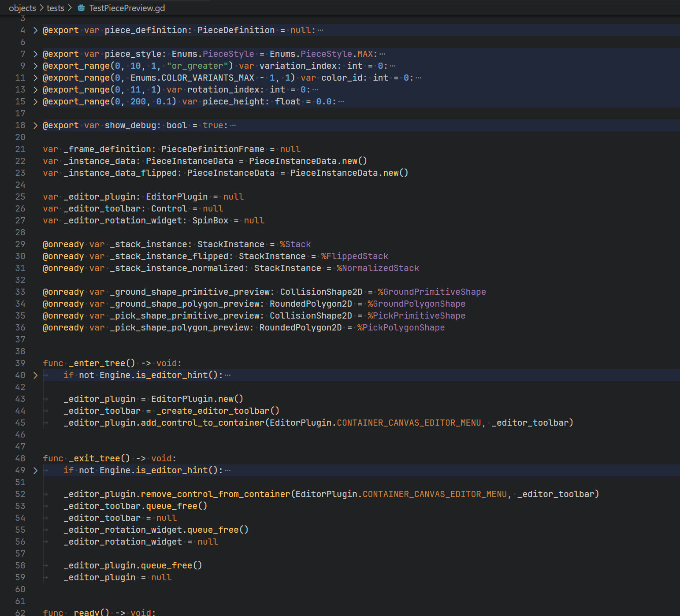
Task: Click 'PieceInstanceData.new()' on line 22
Action: (x=308, y=161)
